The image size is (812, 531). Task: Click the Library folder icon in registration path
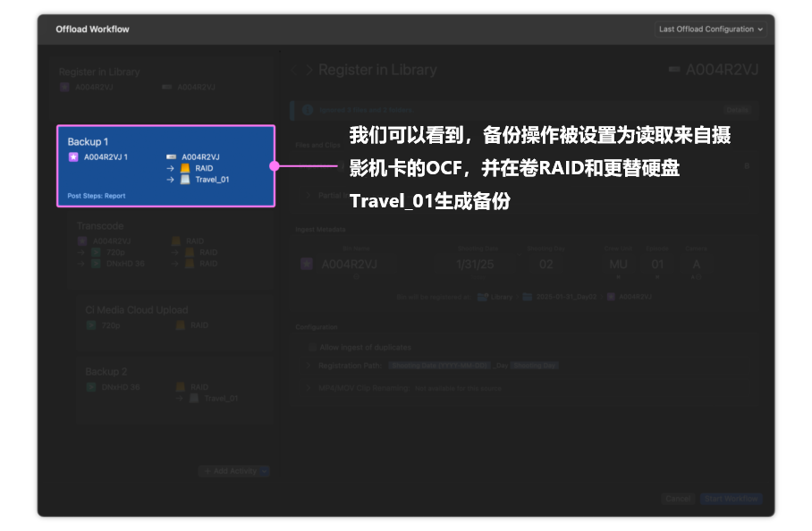[482, 297]
